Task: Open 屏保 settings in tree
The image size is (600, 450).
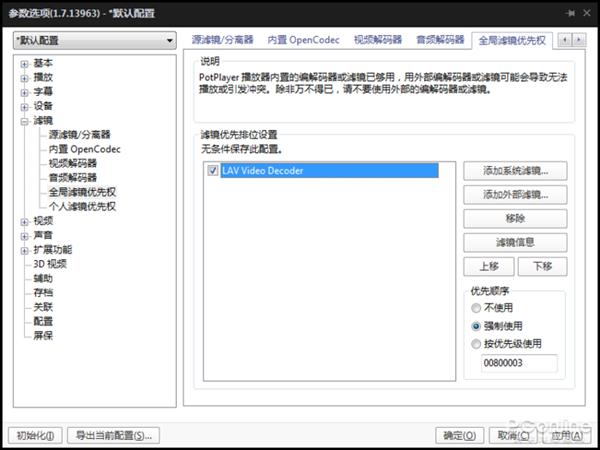Action: [43, 336]
